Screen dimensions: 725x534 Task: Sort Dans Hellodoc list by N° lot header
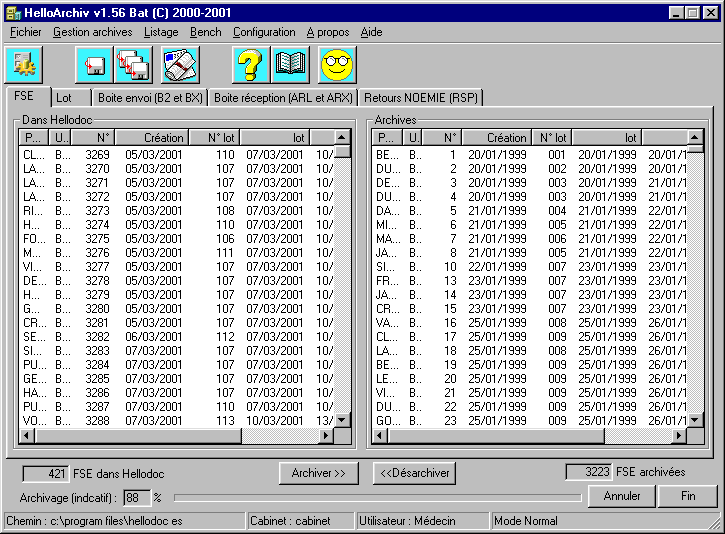pos(214,138)
